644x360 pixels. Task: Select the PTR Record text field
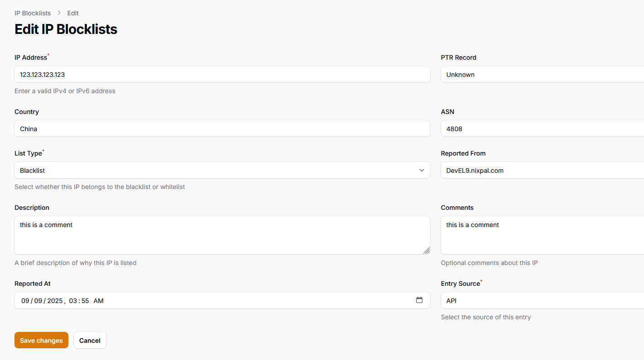pos(542,75)
